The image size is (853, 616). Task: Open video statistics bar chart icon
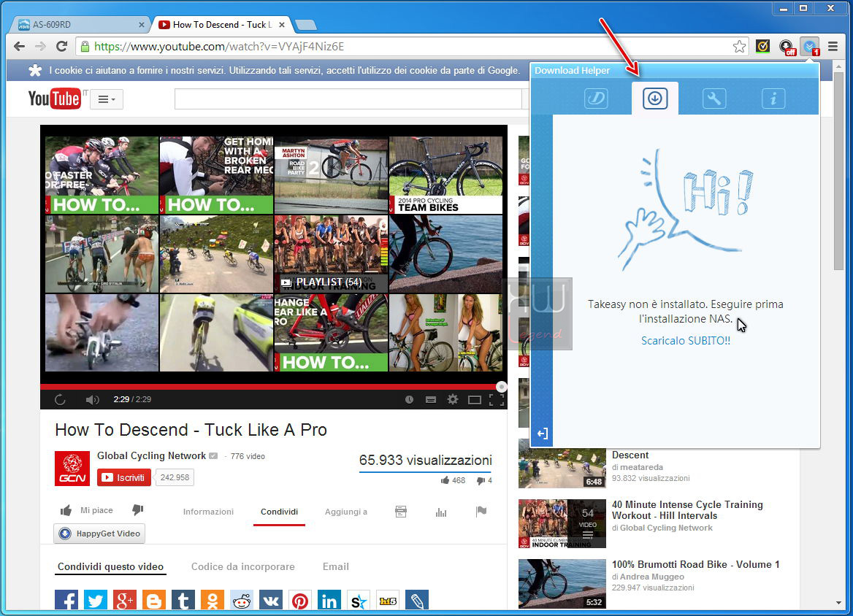point(441,512)
